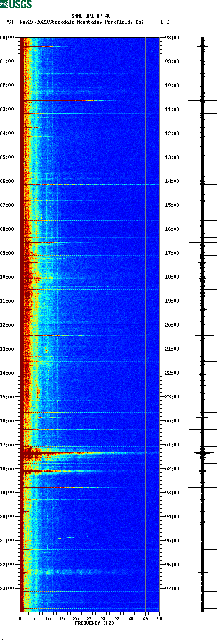220x644 pixels.
Task: Click the 21:00 PST time label
Action: [7, 541]
